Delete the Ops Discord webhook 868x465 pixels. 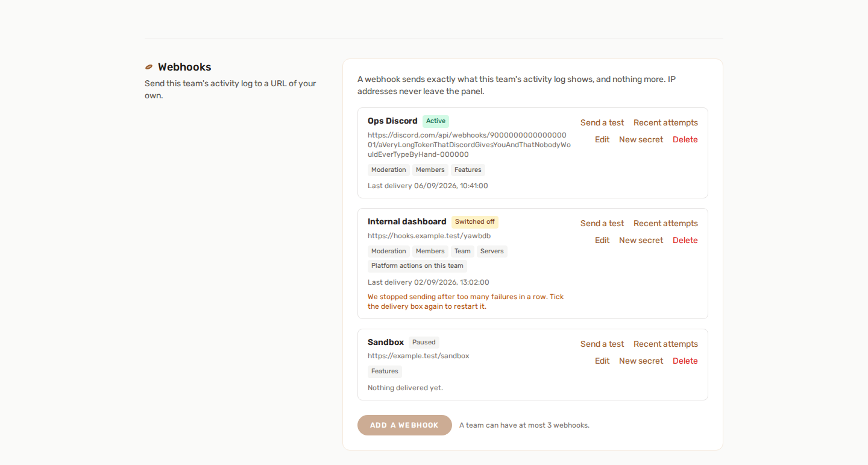pos(685,139)
